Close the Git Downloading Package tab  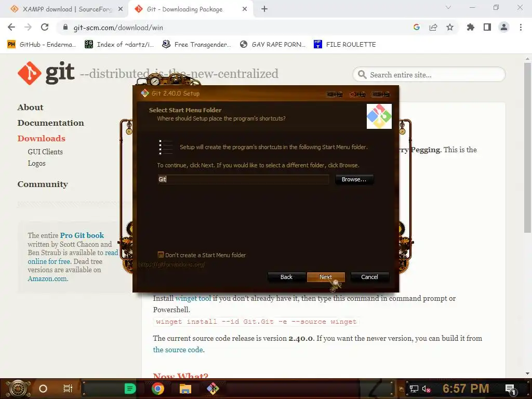point(245,9)
